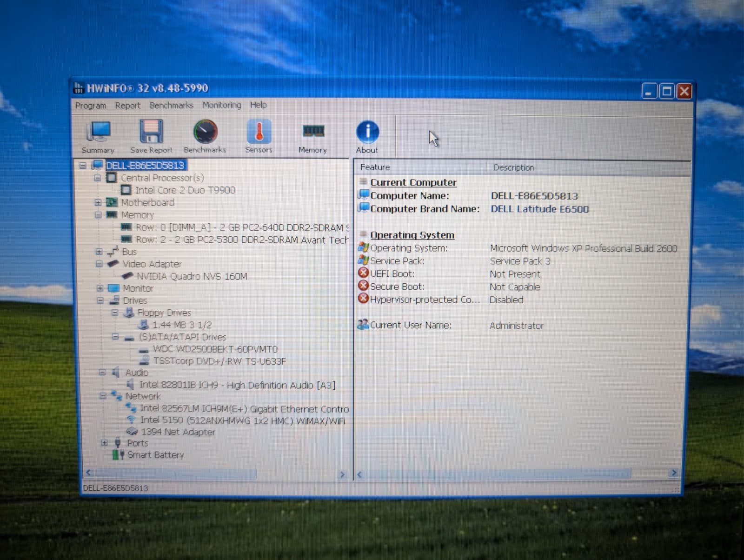The height and width of the screenshot is (560, 744).
Task: Expand the Monitor tree node
Action: tap(100, 288)
